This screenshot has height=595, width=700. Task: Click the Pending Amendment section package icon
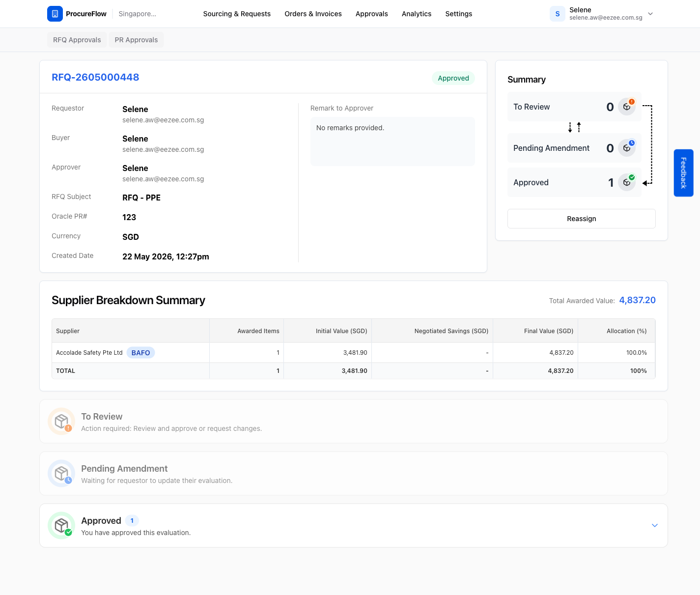pyautogui.click(x=61, y=474)
